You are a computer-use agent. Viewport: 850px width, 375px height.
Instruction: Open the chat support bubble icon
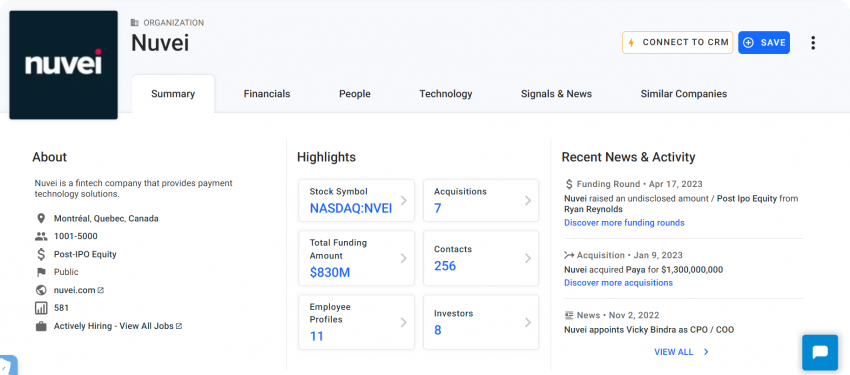(x=820, y=352)
